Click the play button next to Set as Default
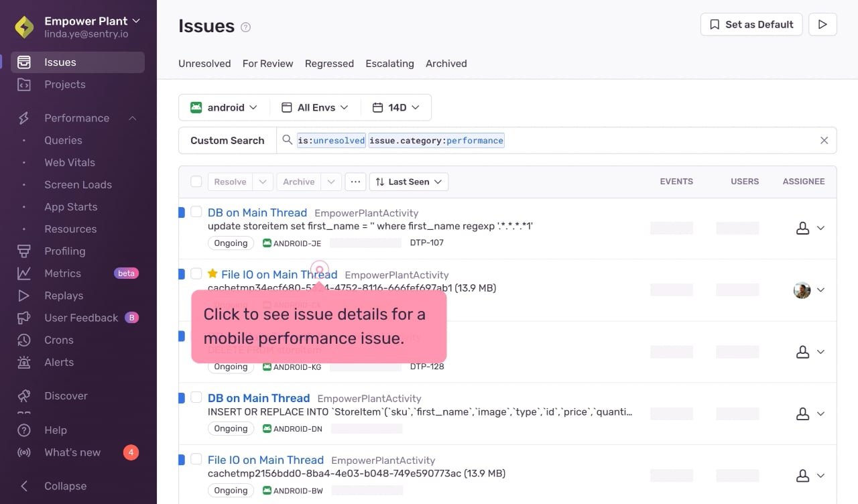 (822, 25)
